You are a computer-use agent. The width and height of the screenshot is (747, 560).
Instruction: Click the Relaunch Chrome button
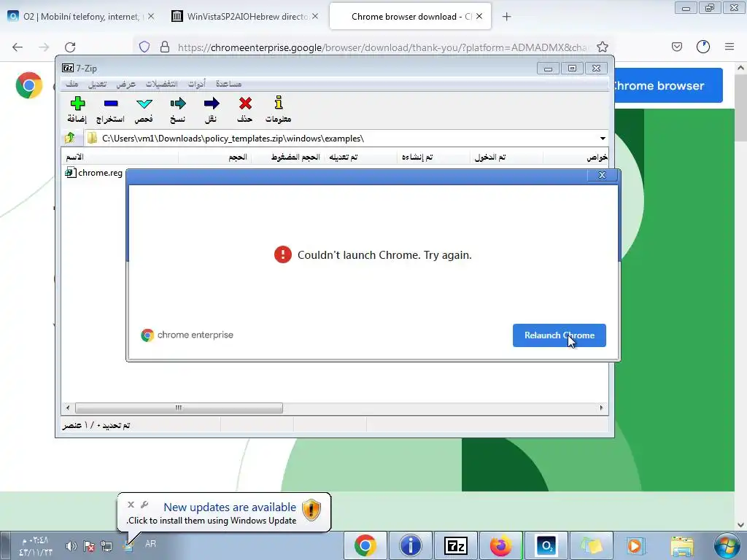point(560,335)
